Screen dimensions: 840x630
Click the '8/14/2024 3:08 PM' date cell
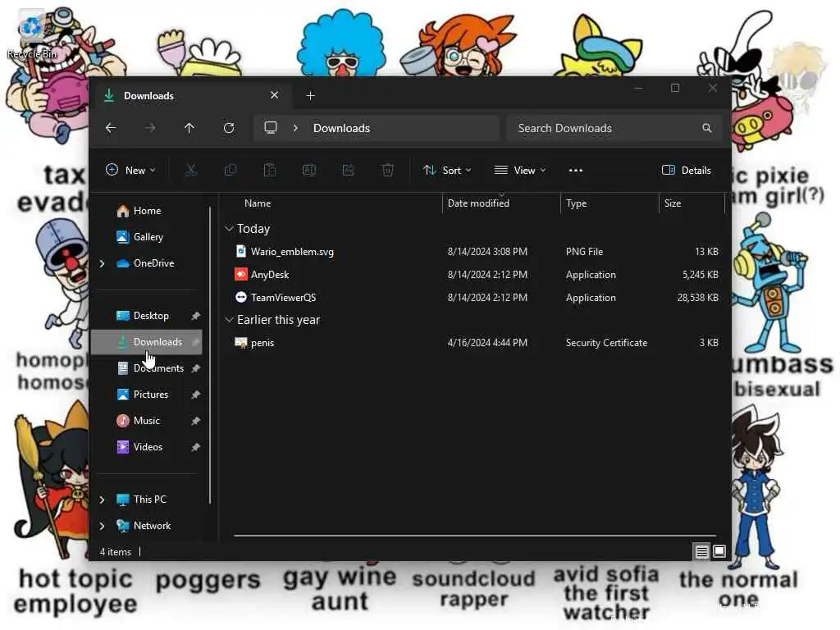(x=487, y=252)
